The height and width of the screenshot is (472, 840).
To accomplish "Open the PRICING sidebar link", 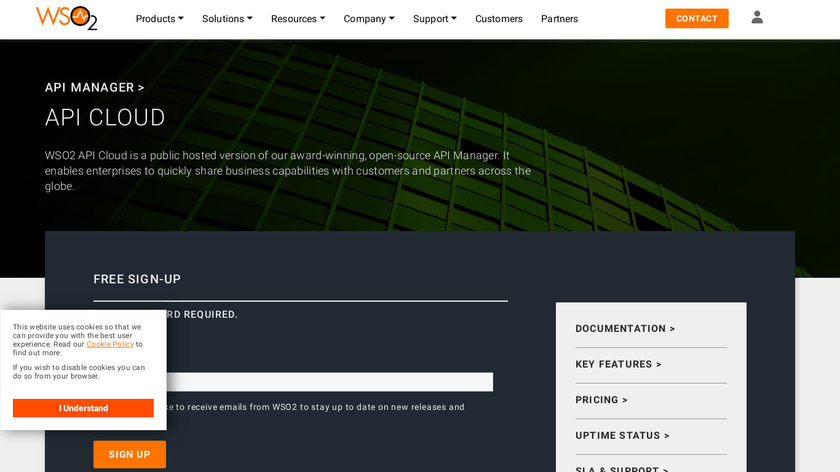I will tap(601, 400).
